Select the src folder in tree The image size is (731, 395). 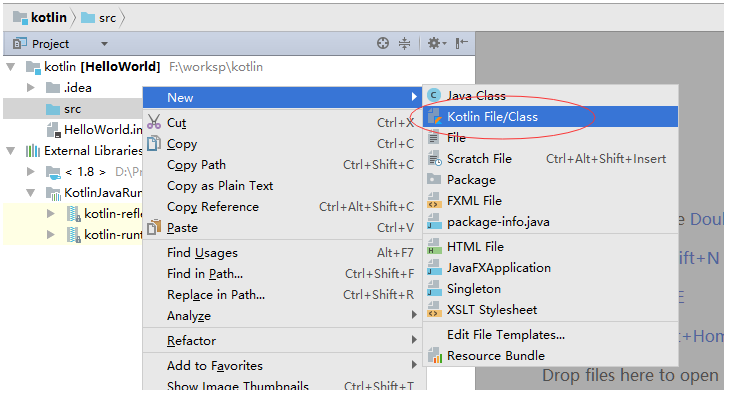coord(72,109)
